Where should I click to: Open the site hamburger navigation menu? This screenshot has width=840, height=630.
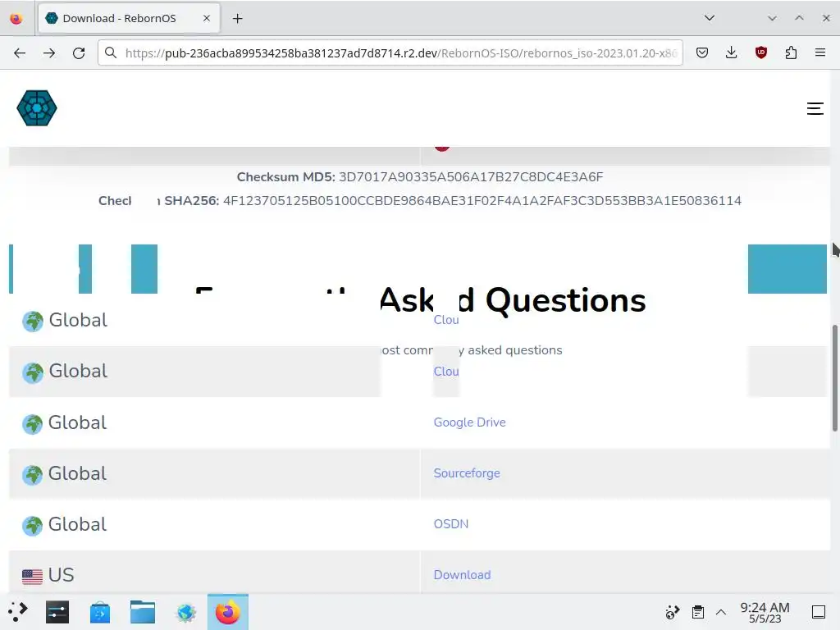coord(815,108)
